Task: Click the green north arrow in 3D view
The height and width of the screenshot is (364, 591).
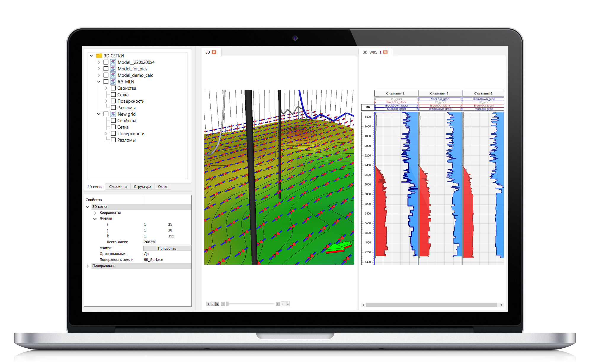Action: (x=339, y=247)
